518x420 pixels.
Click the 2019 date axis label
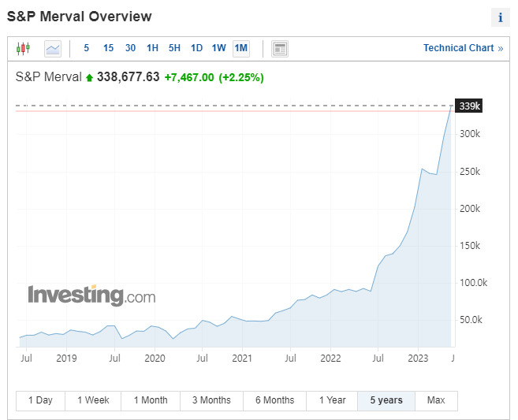(x=66, y=359)
